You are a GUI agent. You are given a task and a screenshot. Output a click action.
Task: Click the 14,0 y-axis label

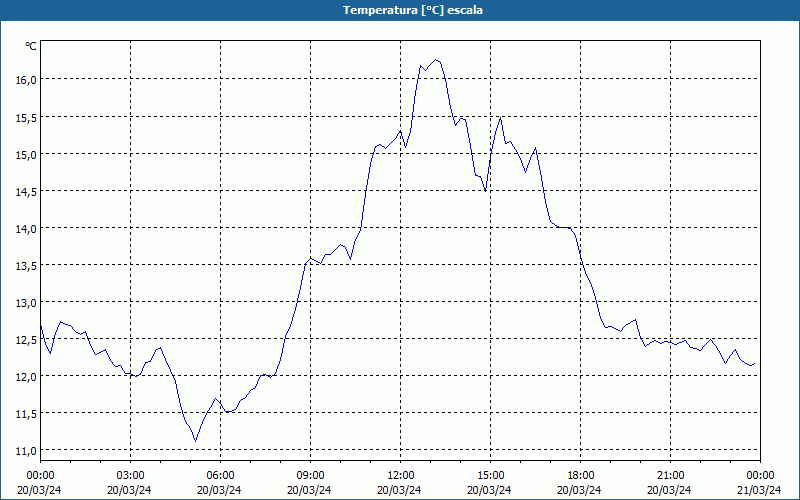(26, 229)
